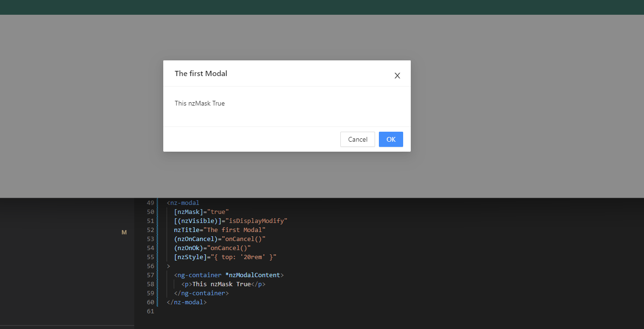
Task: Click the "This nzMask True" text inside the modal body
Action: (x=199, y=103)
